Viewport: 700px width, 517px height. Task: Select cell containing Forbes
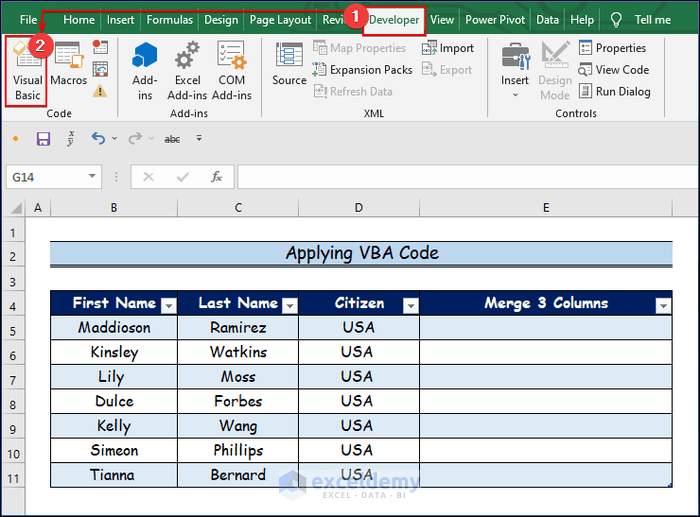click(238, 401)
